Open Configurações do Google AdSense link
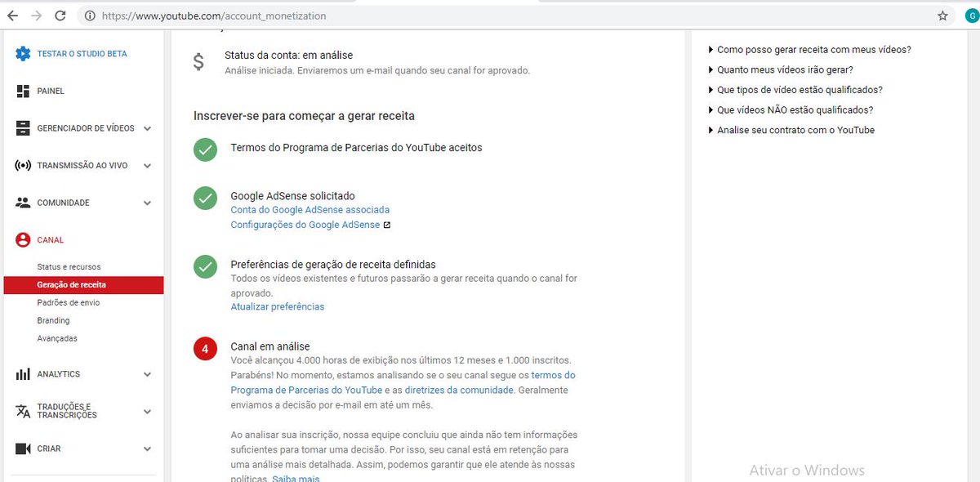 coord(305,225)
